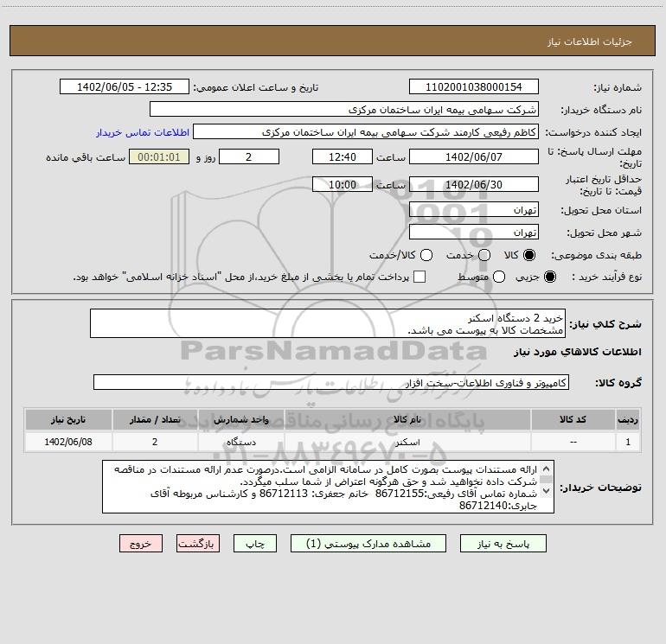Click the buyer organization name field

point(344,110)
